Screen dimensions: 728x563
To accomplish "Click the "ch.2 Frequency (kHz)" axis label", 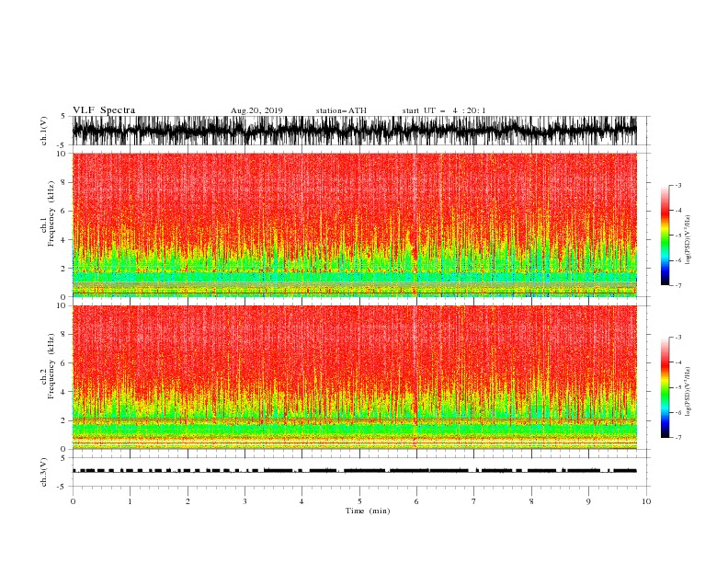I will pyautogui.click(x=48, y=365).
